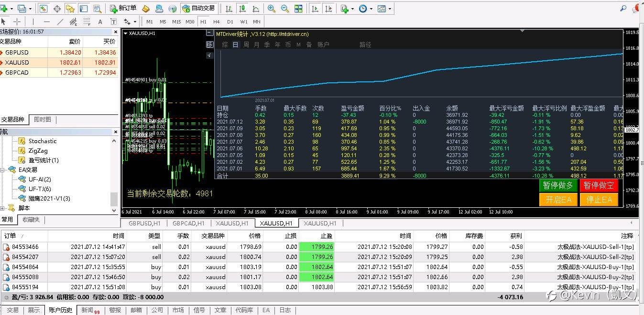Click the 新订单 new order button
The width and height of the screenshot is (644, 315).
pyautogui.click(x=123, y=9)
